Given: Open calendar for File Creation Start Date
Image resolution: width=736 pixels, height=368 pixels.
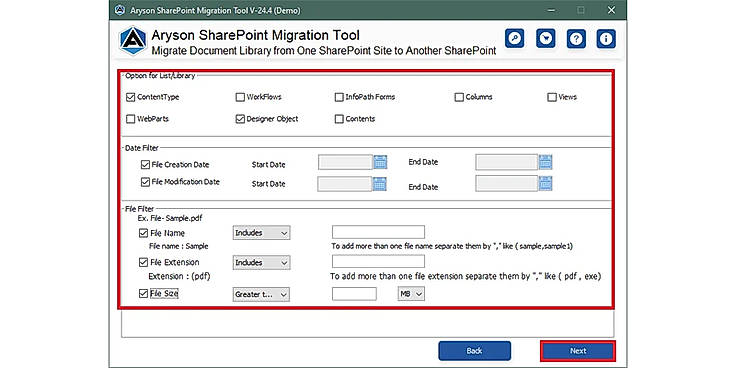Looking at the screenshot, I should [x=380, y=162].
